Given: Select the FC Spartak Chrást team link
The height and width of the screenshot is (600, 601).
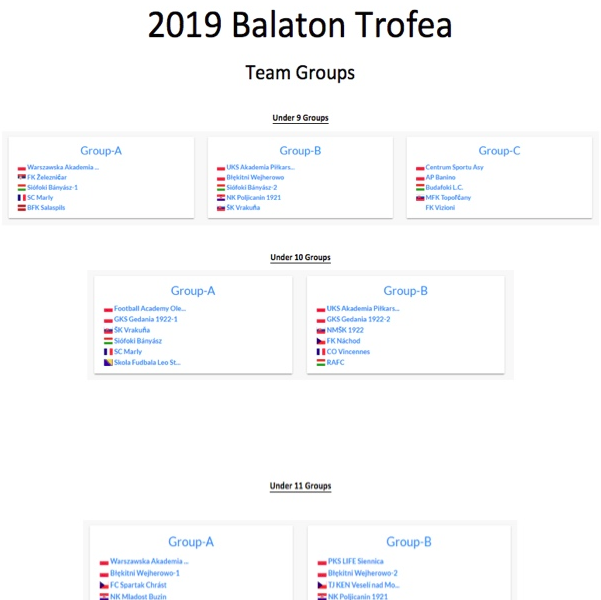Looking at the screenshot, I should pyautogui.click(x=138, y=585).
